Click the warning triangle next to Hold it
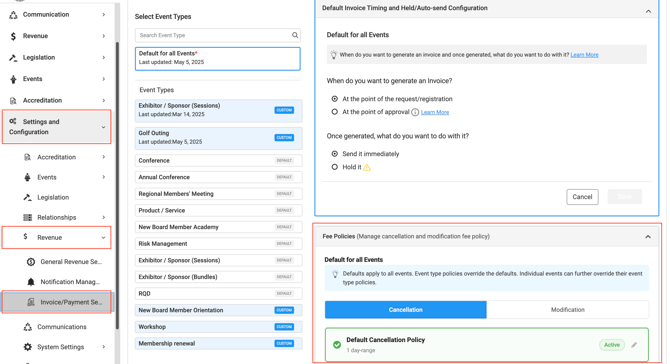The height and width of the screenshot is (364, 670). [x=367, y=167]
